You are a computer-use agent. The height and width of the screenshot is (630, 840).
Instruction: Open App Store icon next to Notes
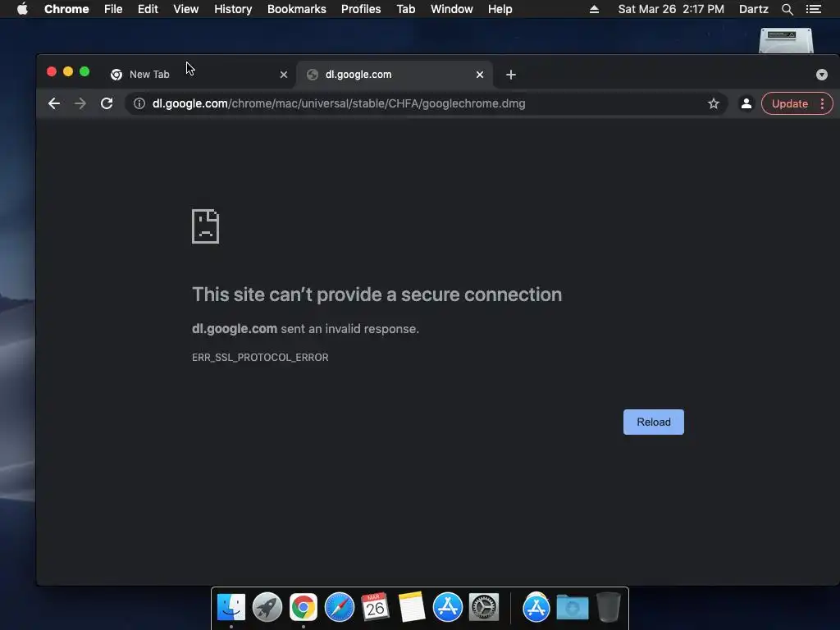[447, 607]
